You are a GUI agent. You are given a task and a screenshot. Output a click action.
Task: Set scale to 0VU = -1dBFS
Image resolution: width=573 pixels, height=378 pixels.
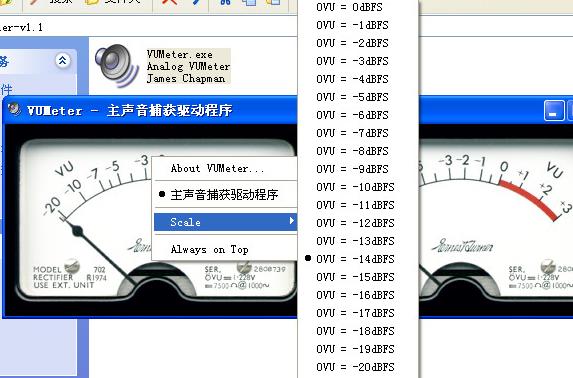358,25
